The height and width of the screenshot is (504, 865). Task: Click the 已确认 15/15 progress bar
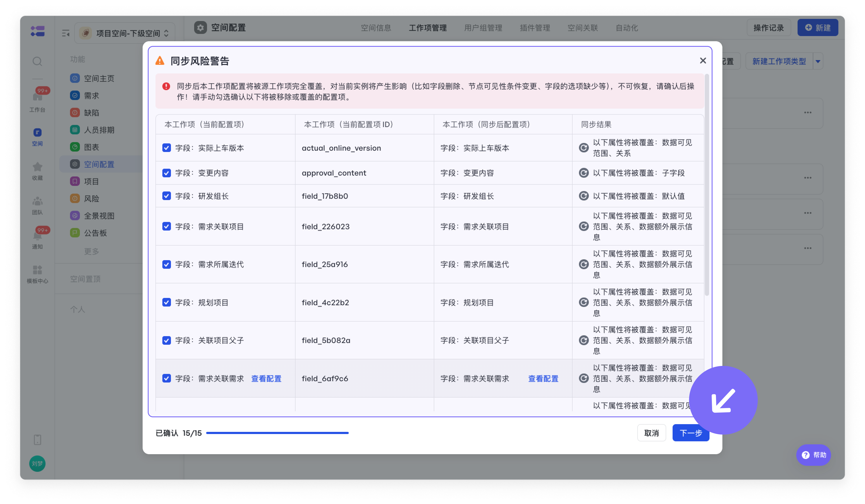[277, 433]
